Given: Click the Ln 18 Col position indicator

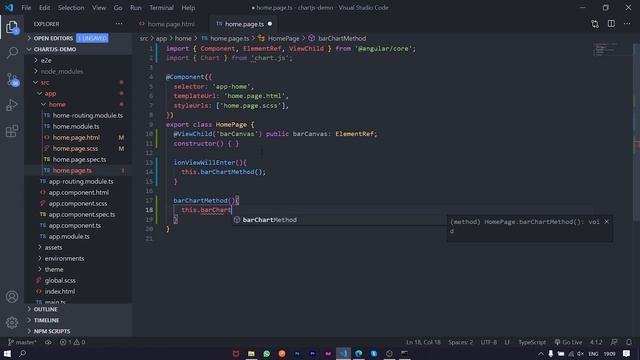Looking at the screenshot, I should [x=423, y=342].
